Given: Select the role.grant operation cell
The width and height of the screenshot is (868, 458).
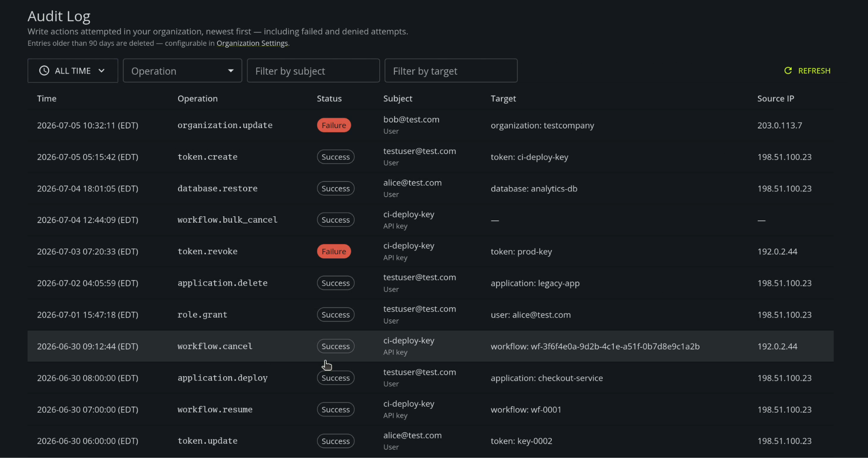Looking at the screenshot, I should point(203,315).
